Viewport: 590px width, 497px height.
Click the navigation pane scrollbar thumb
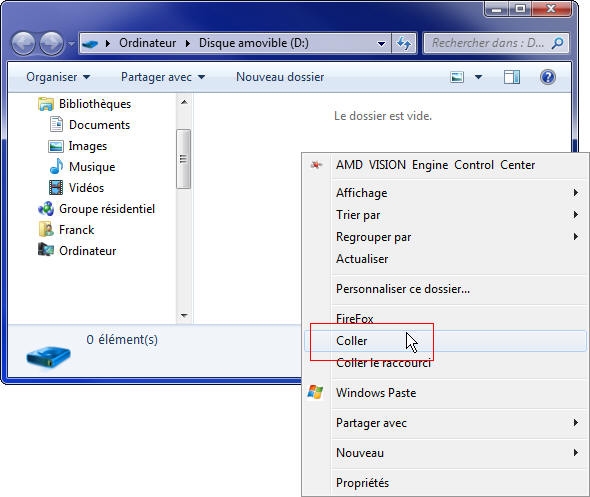(184, 159)
